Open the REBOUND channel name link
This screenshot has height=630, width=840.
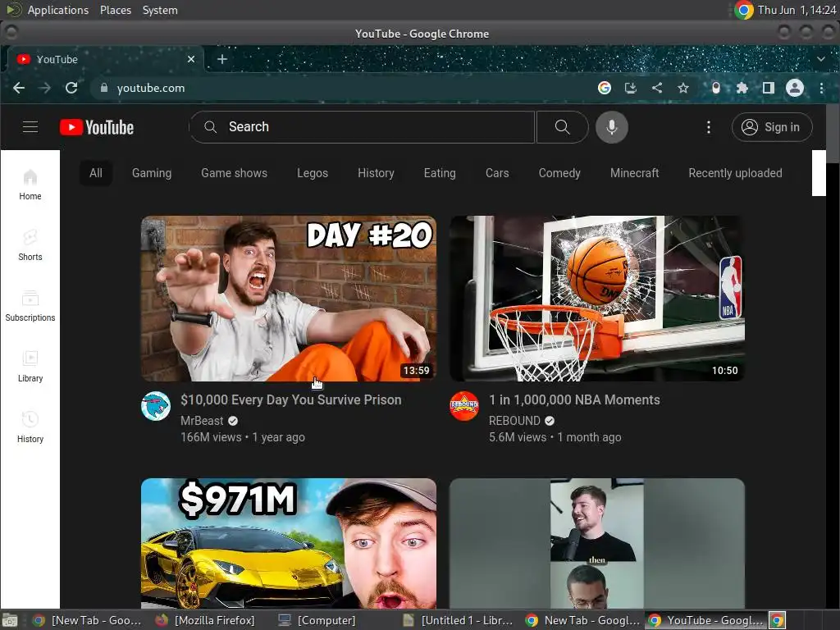click(514, 421)
